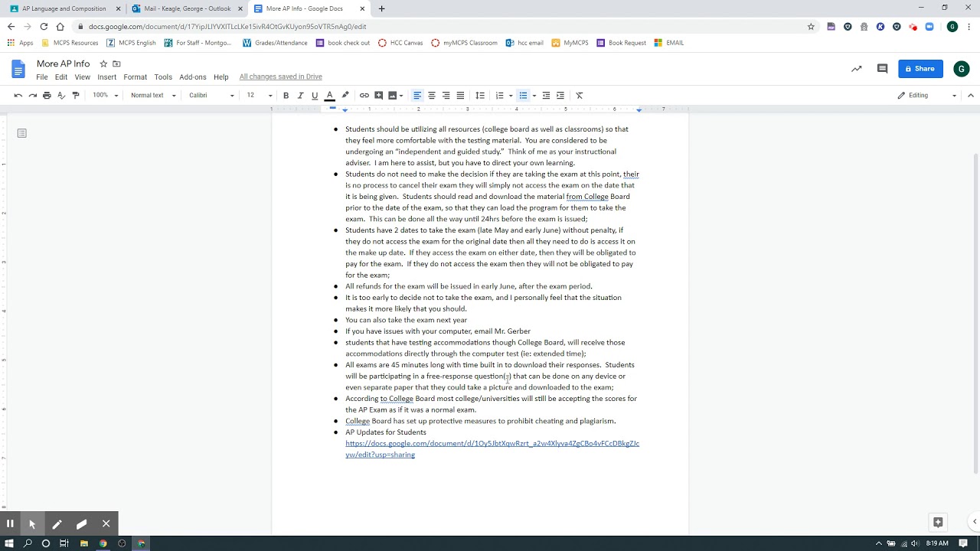Star the More AP Info document
The width and height of the screenshot is (980, 551).
[103, 64]
